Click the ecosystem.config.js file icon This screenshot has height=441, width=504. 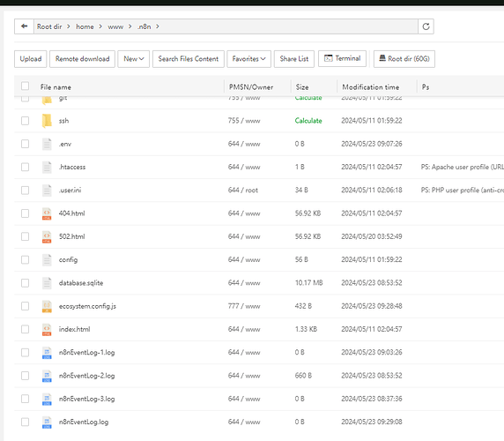point(47,306)
